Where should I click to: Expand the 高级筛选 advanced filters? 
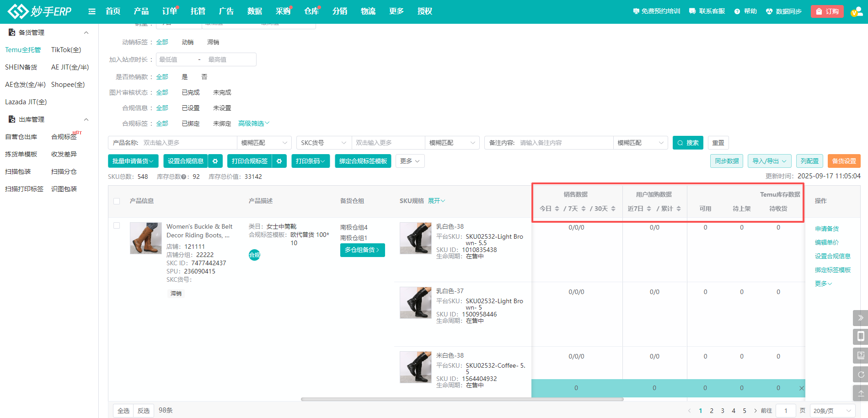click(x=254, y=123)
